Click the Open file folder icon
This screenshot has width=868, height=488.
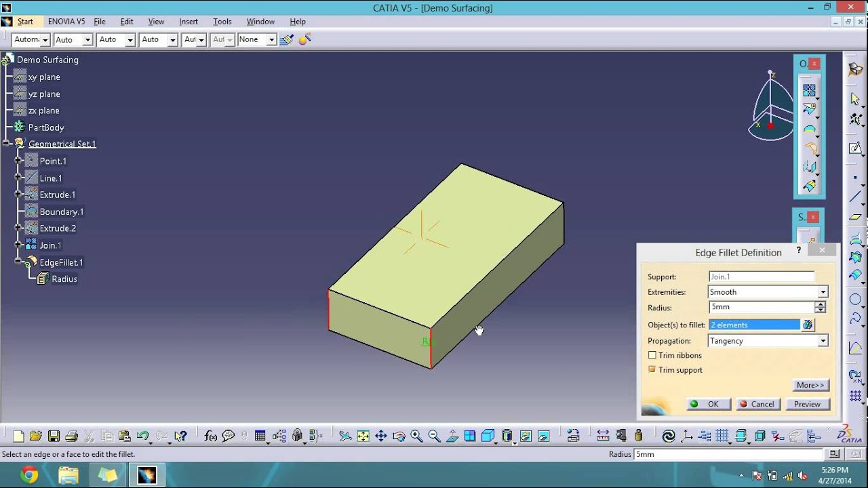36,436
